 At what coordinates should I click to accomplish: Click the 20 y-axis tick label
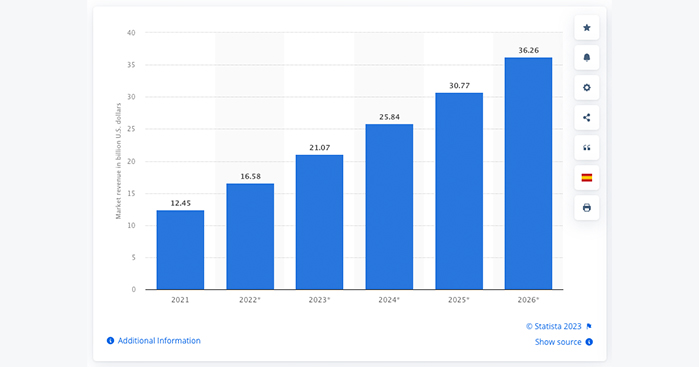131,161
